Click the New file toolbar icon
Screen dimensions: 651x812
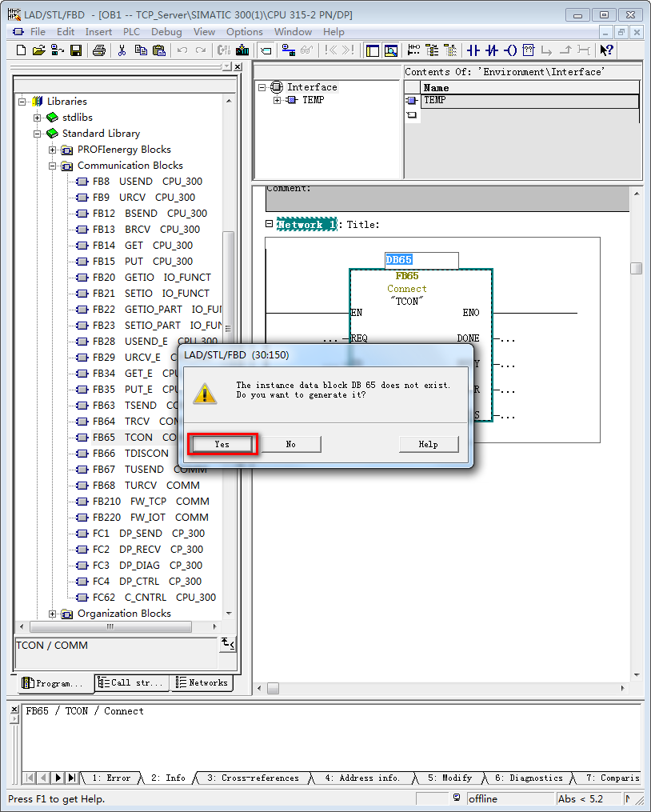tap(21, 50)
